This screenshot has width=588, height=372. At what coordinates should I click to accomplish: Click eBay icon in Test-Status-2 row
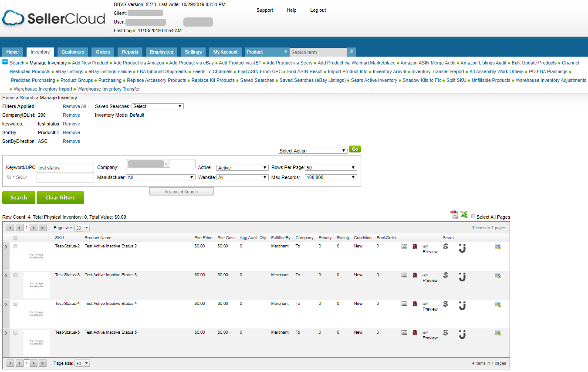[426, 246]
